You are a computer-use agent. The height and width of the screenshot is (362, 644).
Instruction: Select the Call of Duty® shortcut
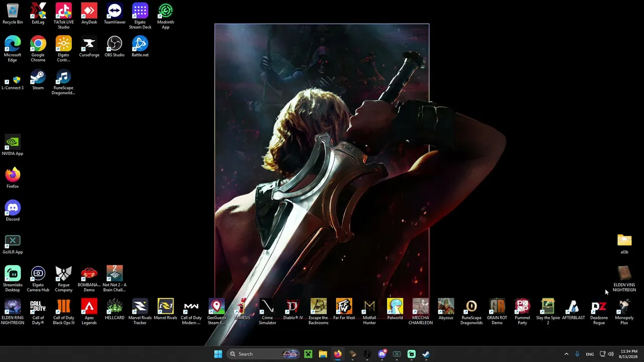tap(38, 312)
